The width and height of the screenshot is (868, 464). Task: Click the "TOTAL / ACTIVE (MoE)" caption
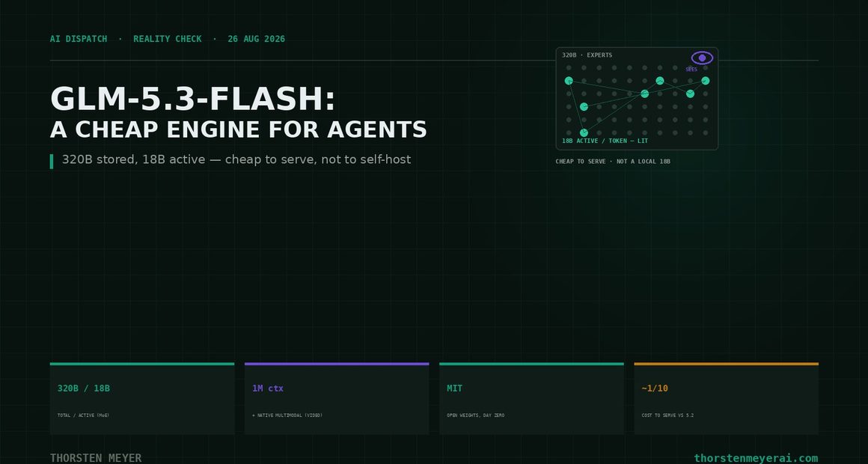[x=83, y=415]
